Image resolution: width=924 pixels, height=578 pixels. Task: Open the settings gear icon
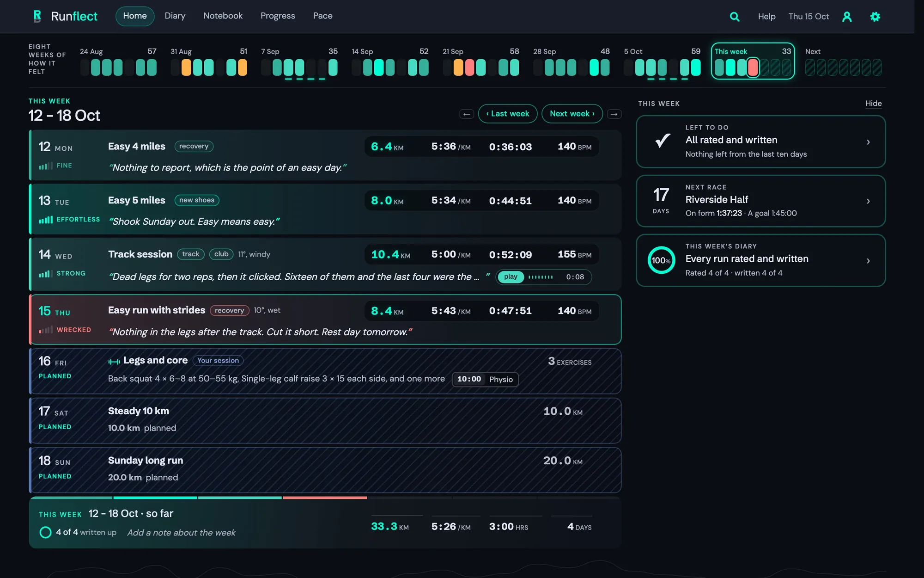pyautogui.click(x=875, y=17)
